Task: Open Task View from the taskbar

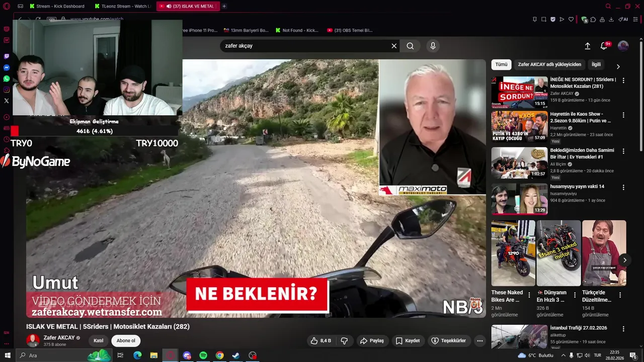Action: [120, 355]
